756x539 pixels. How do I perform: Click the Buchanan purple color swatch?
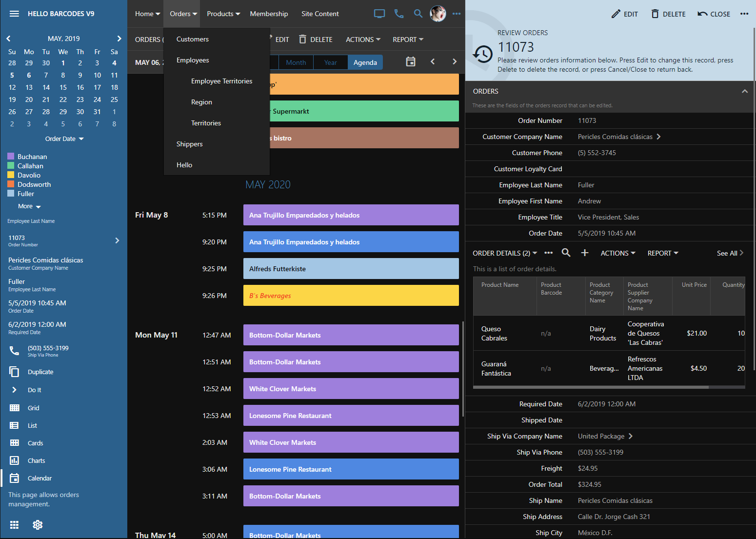[x=11, y=157]
